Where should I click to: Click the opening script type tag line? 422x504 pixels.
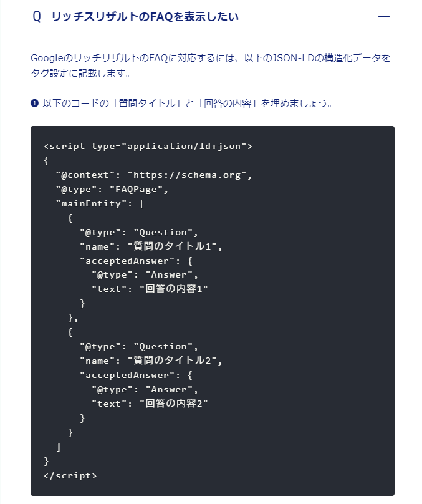[148, 146]
